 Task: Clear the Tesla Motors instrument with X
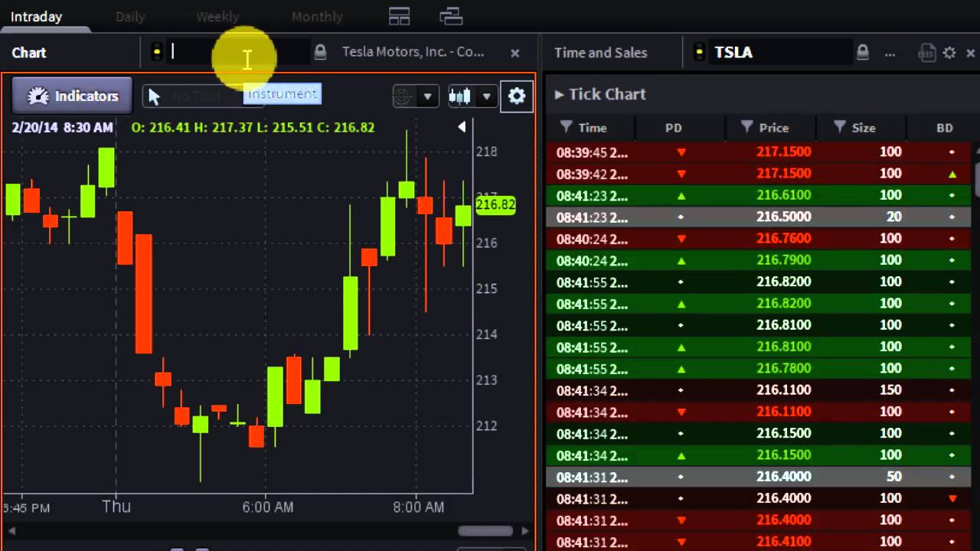click(515, 53)
